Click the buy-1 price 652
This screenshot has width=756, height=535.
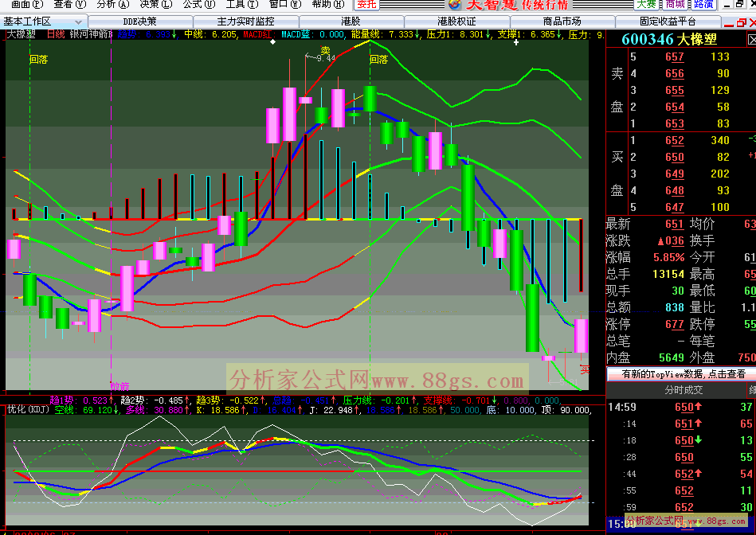pyautogui.click(x=675, y=140)
